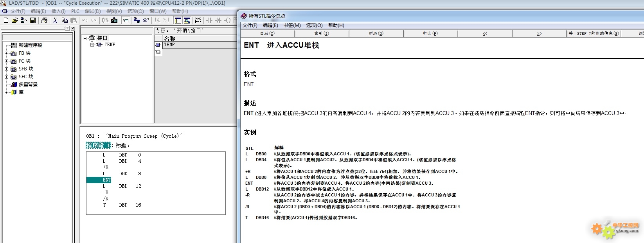Click the online connection toolbar icon

tap(137, 20)
